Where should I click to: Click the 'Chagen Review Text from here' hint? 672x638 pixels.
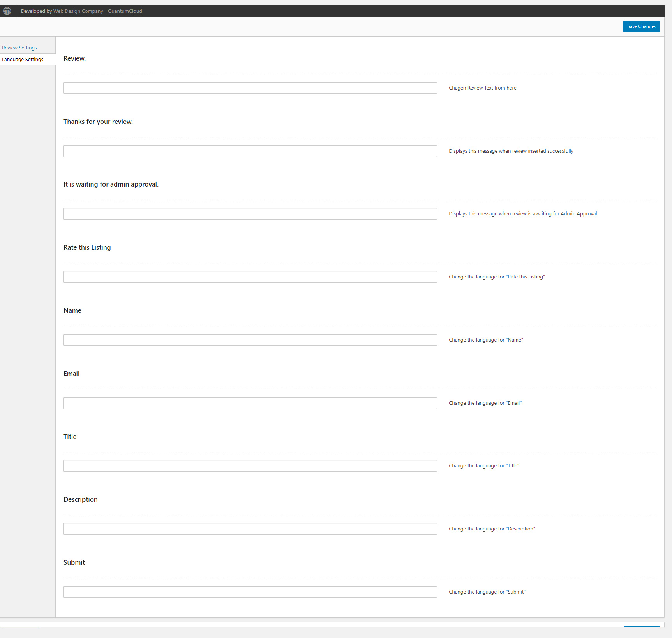pos(483,88)
